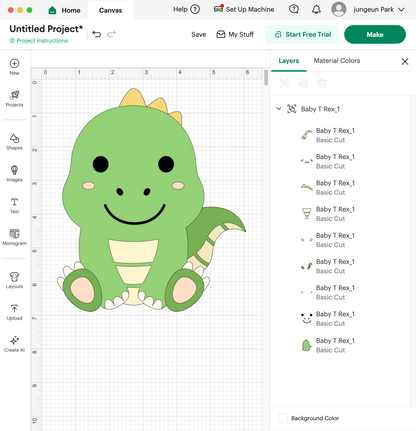The width and height of the screenshot is (416, 431).
Task: Select the pink cheeks layer thumbnail
Action: 306,240
